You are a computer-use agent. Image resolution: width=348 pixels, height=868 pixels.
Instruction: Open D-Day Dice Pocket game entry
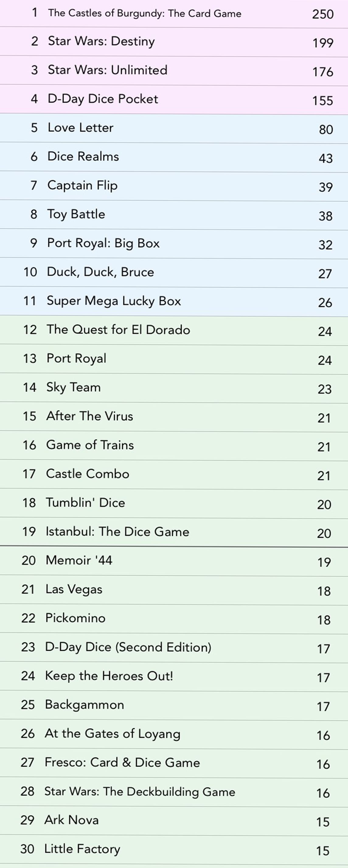click(103, 99)
